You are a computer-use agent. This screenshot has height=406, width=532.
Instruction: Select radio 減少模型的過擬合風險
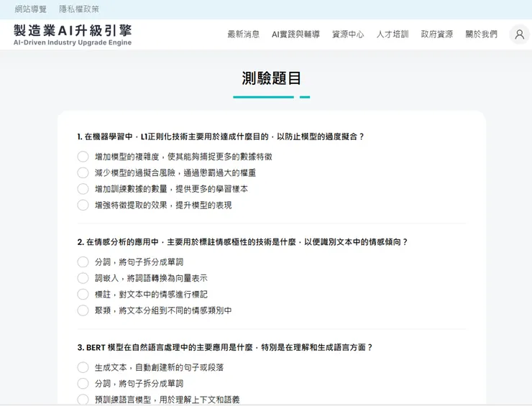83,172
